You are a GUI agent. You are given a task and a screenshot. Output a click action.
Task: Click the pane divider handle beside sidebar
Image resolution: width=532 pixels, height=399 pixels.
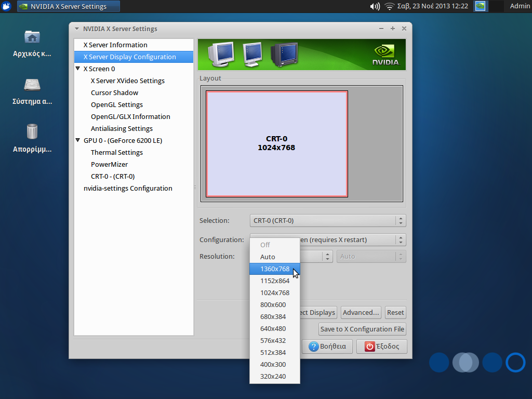point(195,187)
